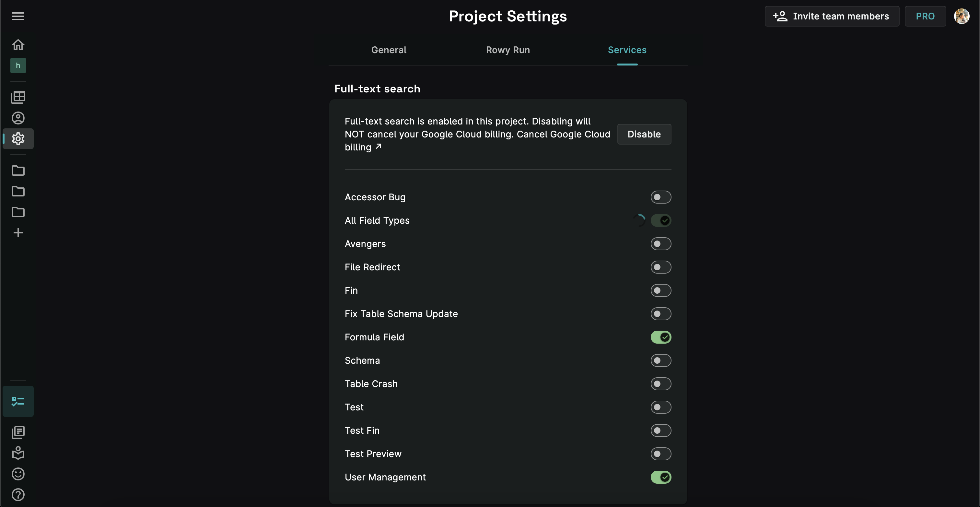Screen dimensions: 980x507
Task: Select the Rowy Run tab
Action: pos(507,50)
